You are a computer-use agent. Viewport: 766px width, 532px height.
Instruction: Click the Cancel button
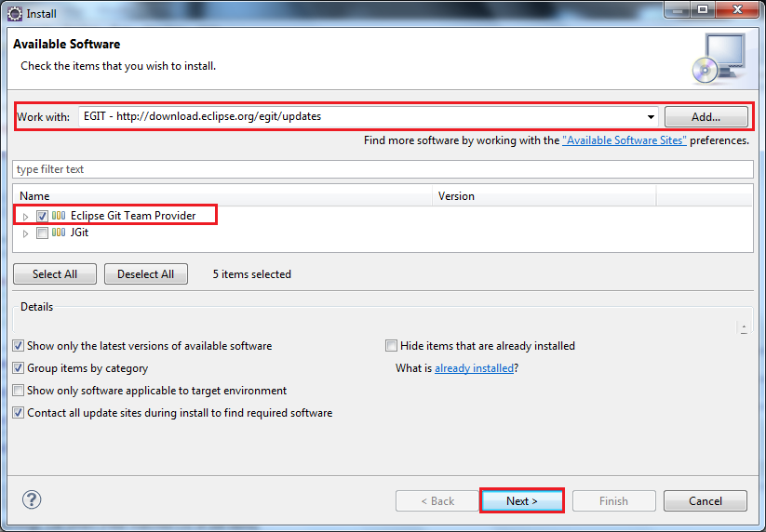click(x=705, y=500)
